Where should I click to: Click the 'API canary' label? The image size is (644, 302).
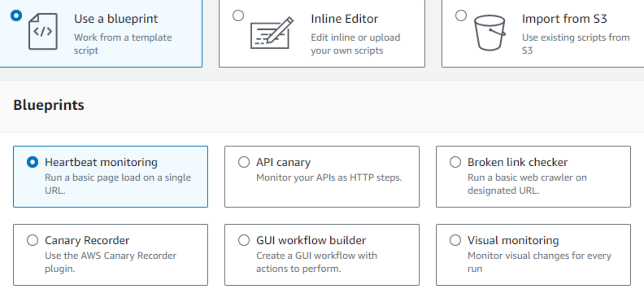tap(283, 162)
